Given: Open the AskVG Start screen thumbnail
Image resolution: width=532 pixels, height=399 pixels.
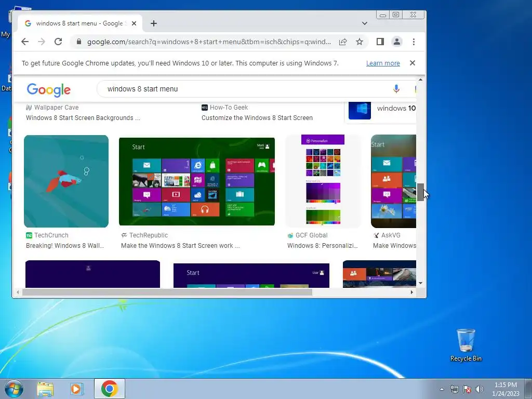Looking at the screenshot, I should click(x=394, y=181).
